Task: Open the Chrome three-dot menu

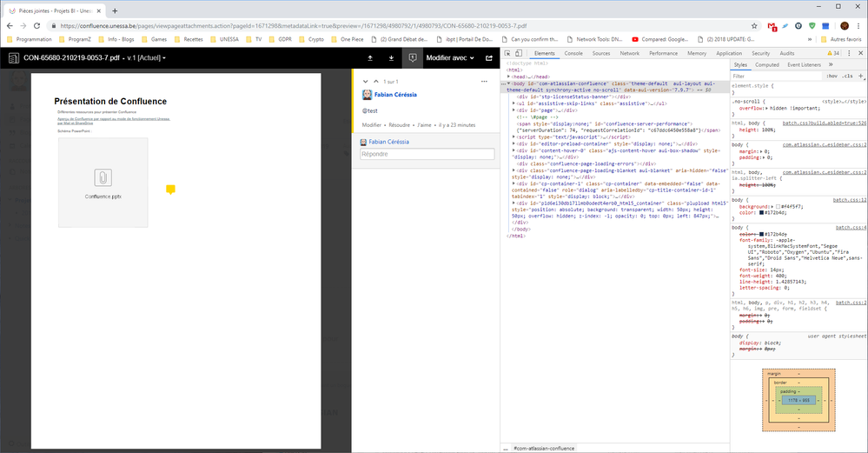Action: (858, 25)
